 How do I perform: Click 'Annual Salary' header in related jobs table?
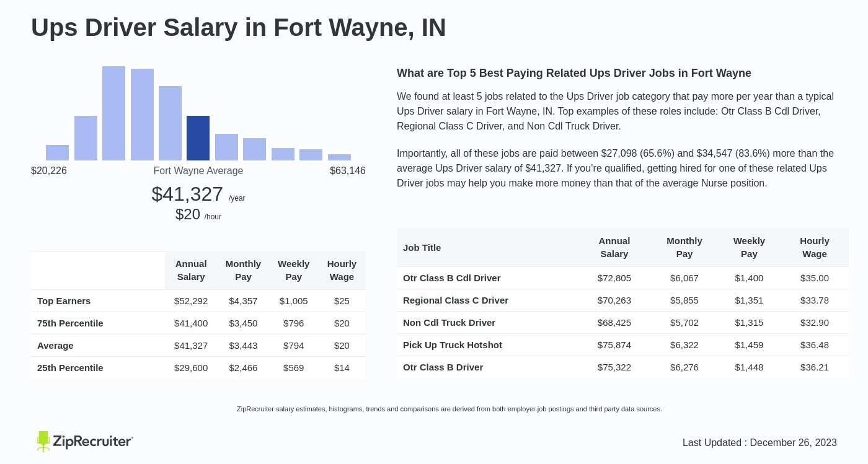614,247
